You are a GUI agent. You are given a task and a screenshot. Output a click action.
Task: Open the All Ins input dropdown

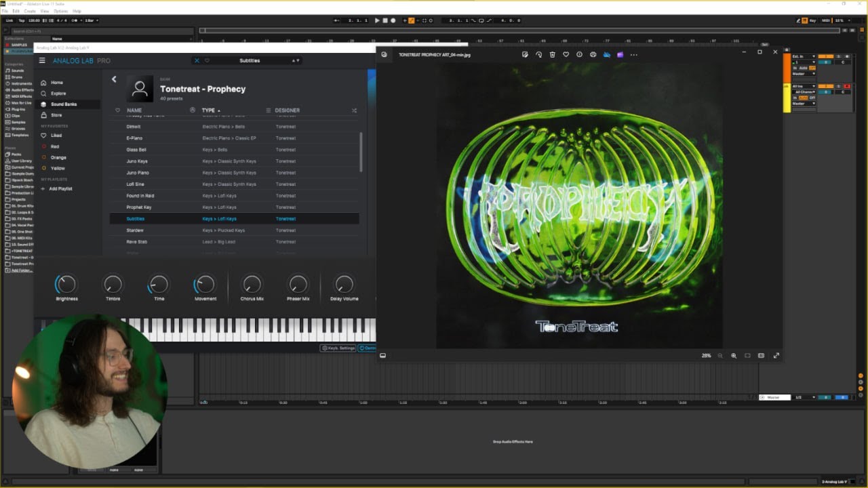coord(804,86)
